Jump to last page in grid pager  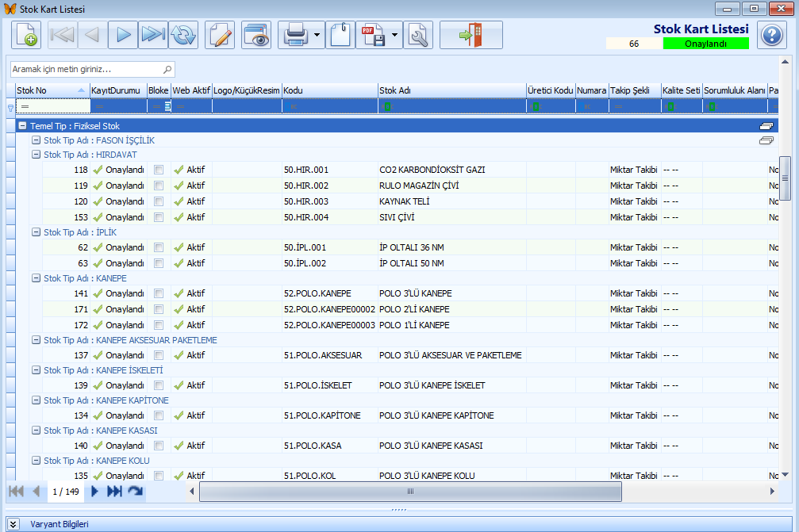click(114, 492)
